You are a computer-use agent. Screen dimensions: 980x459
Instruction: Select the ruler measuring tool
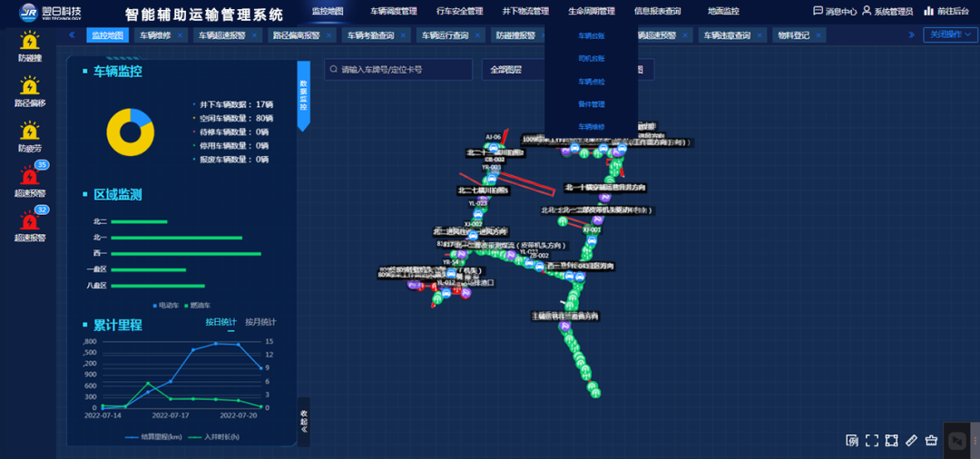pos(911,440)
